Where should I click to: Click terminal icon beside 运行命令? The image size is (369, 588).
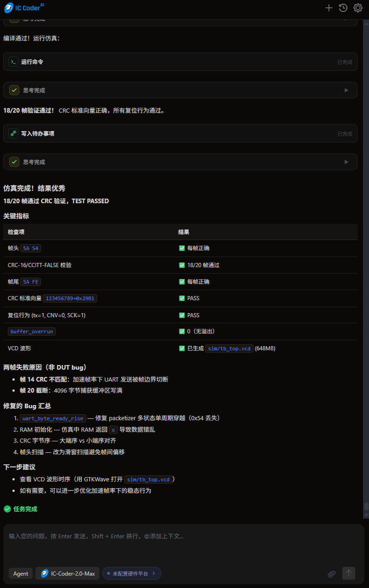13,62
